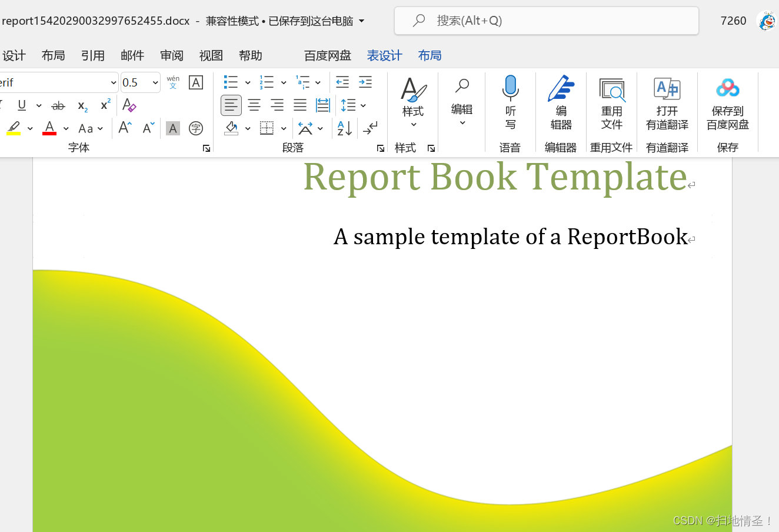
Task: Increase font size with grow font icon
Action: [125, 128]
